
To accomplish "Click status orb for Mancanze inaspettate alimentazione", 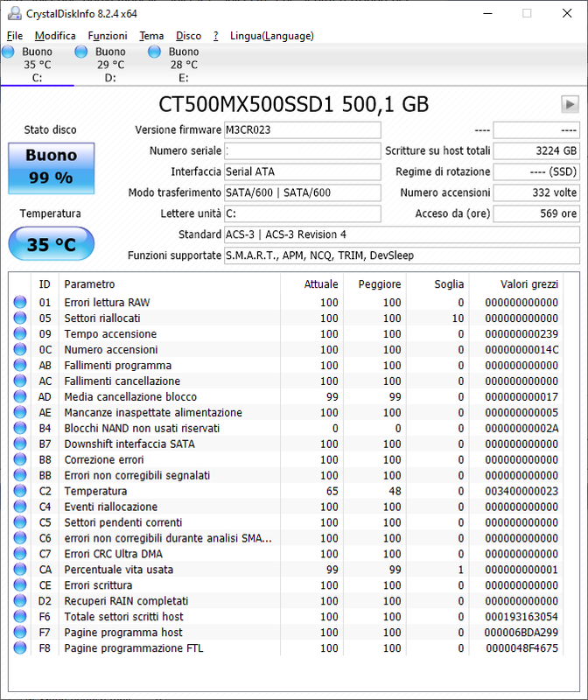I will (x=20, y=412).
